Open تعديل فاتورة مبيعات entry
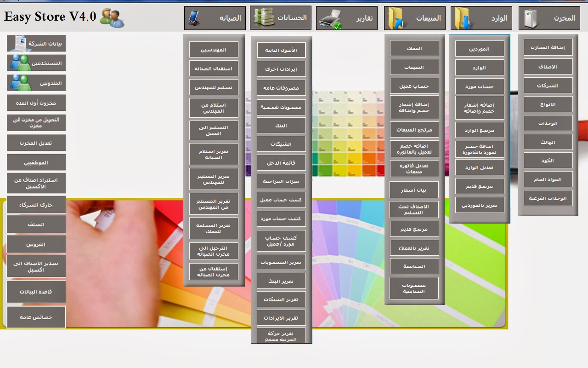588x368 pixels. point(414,168)
